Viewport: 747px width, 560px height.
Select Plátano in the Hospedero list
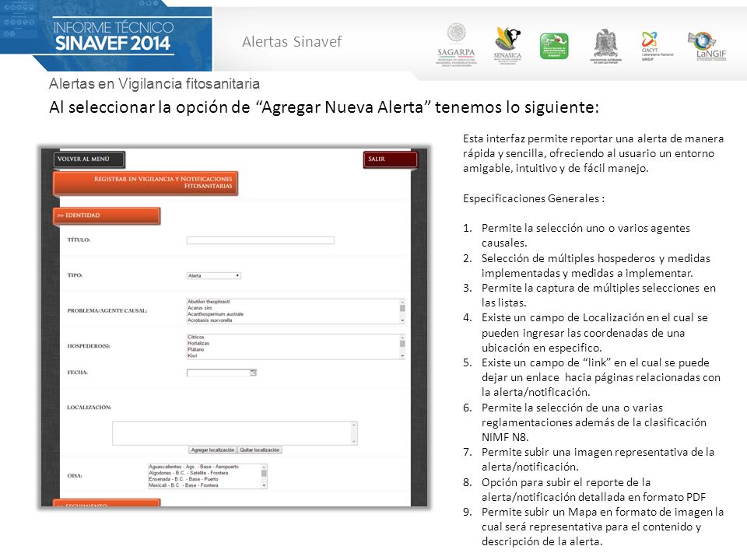tap(195, 349)
